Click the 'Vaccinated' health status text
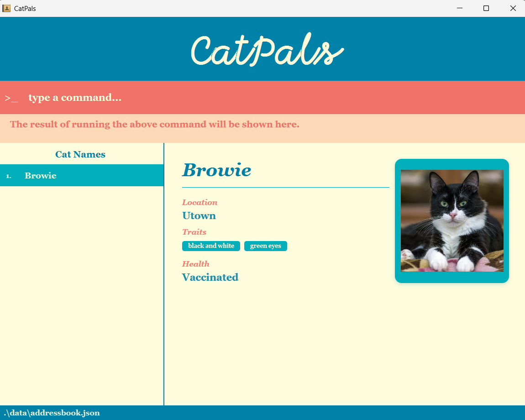Screen dimensions: 525x420 tap(210, 277)
